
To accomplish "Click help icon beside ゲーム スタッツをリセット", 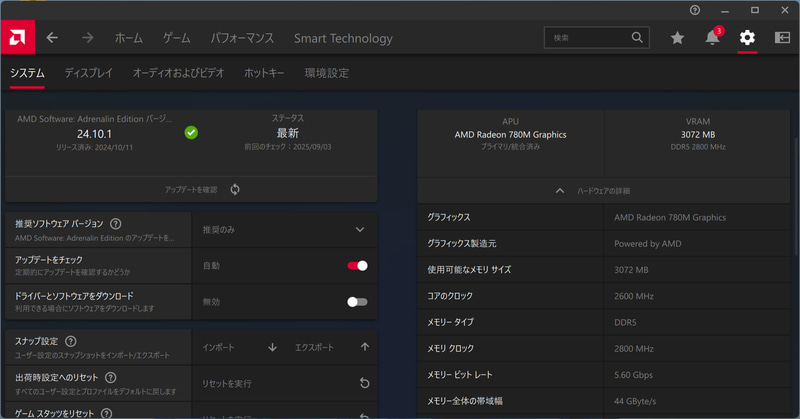I will click(106, 413).
